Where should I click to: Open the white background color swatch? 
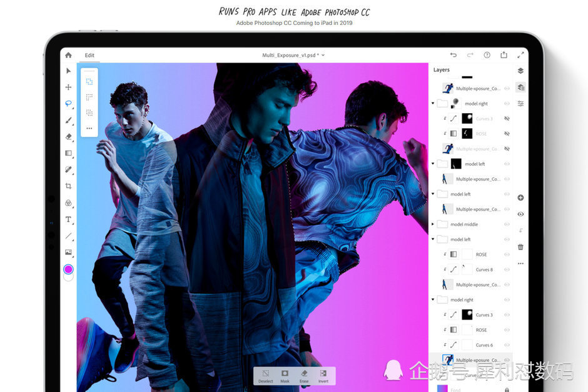click(69, 278)
